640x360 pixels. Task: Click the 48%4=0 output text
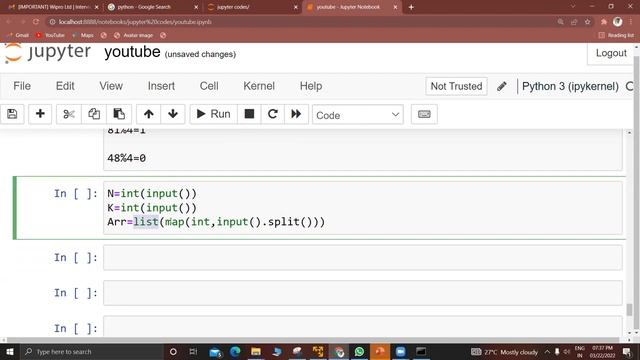click(127, 158)
